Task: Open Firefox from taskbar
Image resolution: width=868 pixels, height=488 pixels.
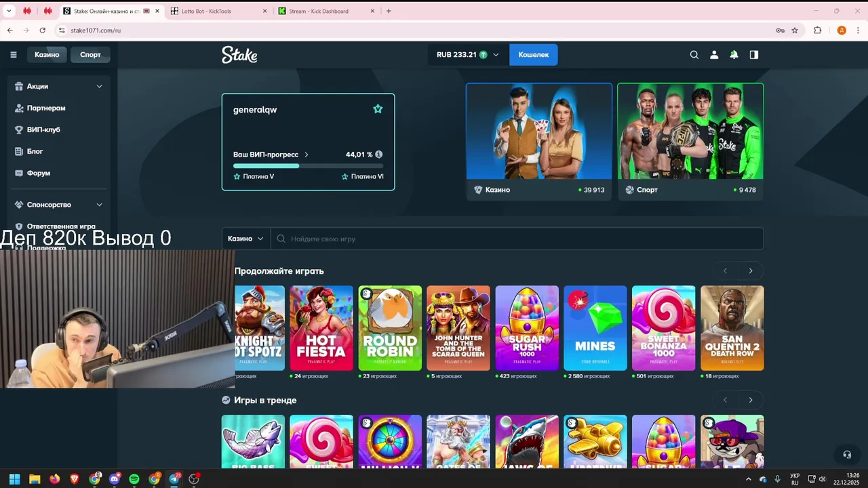Action: 54,479
